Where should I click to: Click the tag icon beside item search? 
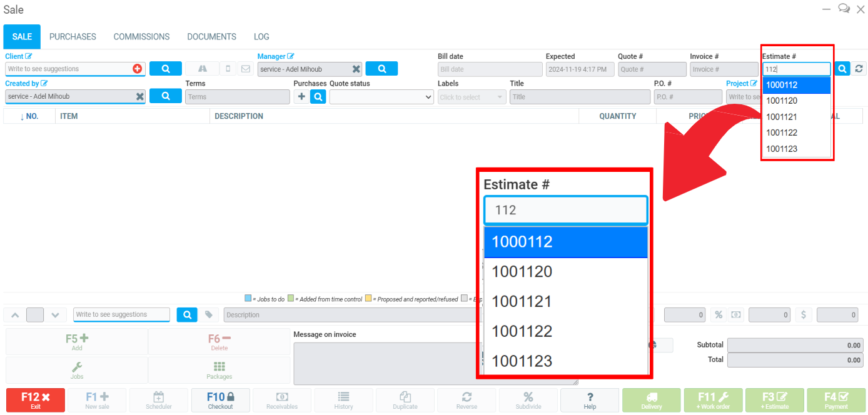[x=209, y=315]
